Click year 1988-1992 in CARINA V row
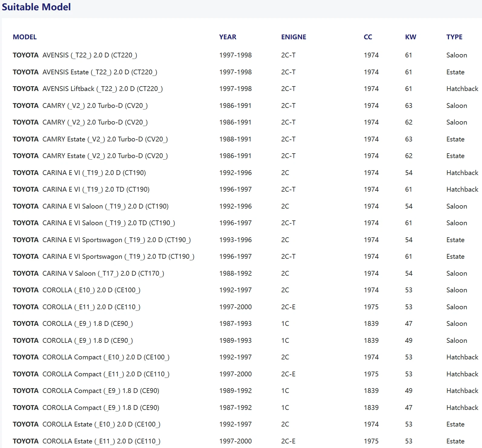The width and height of the screenshot is (482, 448). 235,273
